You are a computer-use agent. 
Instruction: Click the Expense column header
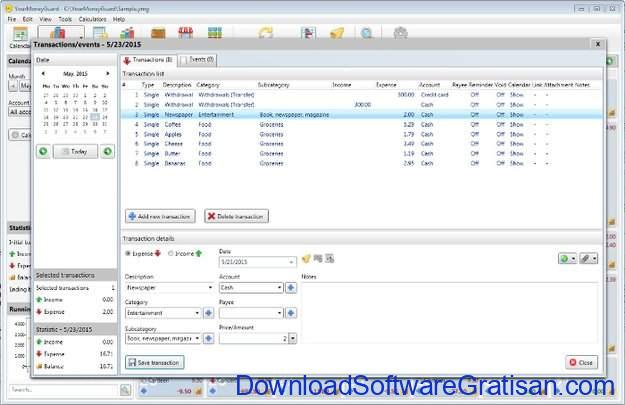(x=386, y=85)
